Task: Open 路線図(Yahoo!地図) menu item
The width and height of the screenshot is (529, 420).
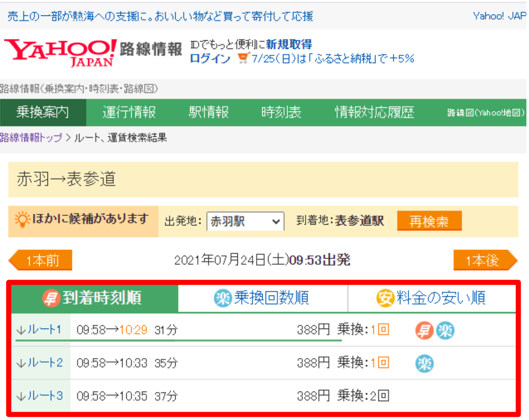Action: pyautogui.click(x=485, y=113)
